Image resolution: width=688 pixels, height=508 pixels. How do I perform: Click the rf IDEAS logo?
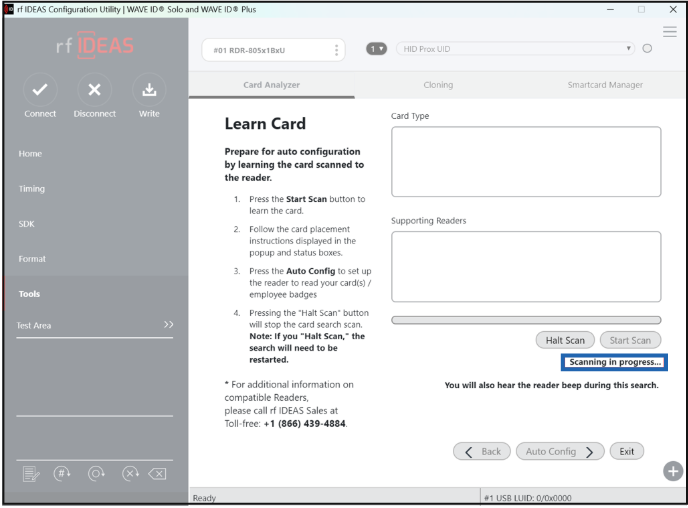(x=95, y=45)
